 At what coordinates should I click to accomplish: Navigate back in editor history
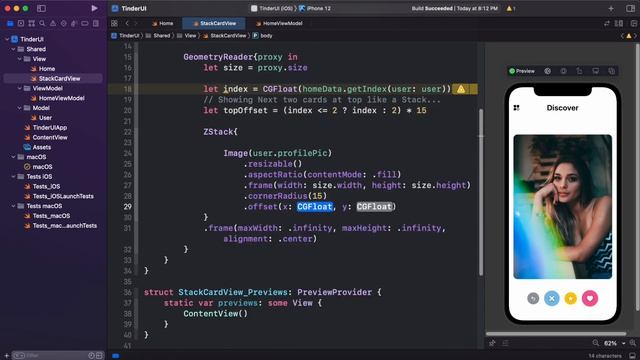(127, 24)
